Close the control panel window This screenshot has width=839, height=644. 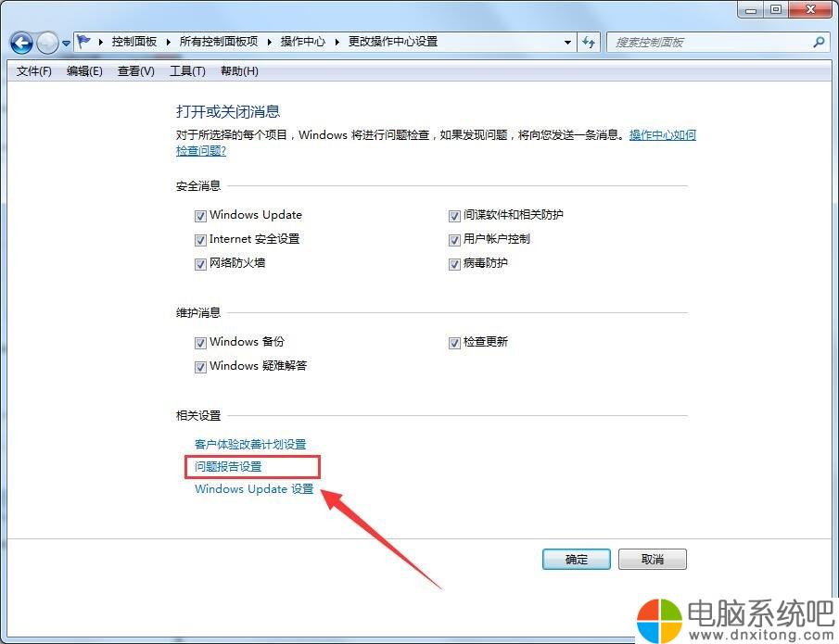coord(810,9)
